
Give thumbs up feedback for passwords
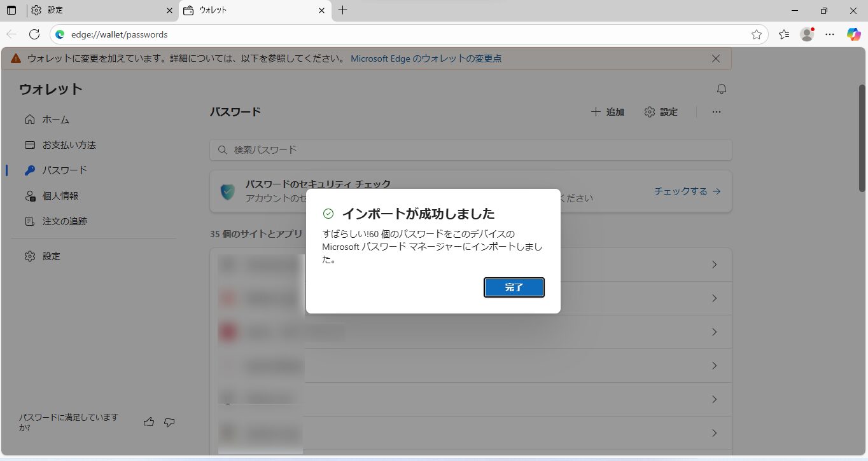pyautogui.click(x=149, y=422)
